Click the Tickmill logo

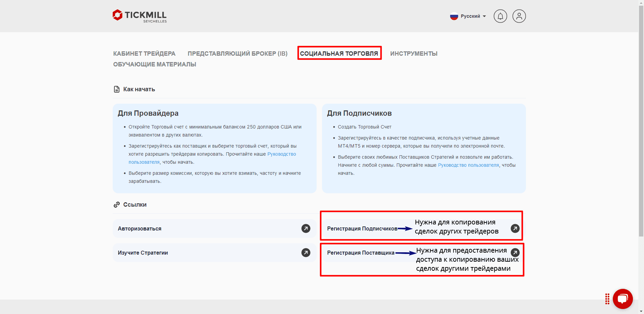coord(140,16)
